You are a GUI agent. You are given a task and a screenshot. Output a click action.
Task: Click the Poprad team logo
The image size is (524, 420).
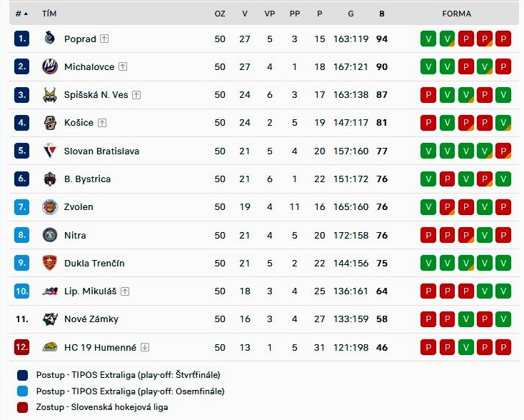point(49,39)
